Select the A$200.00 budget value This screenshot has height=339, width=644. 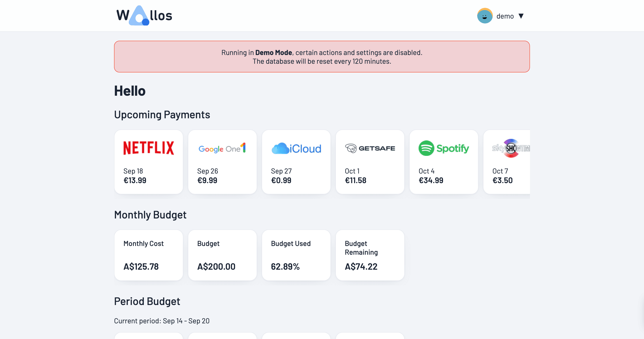[216, 267]
